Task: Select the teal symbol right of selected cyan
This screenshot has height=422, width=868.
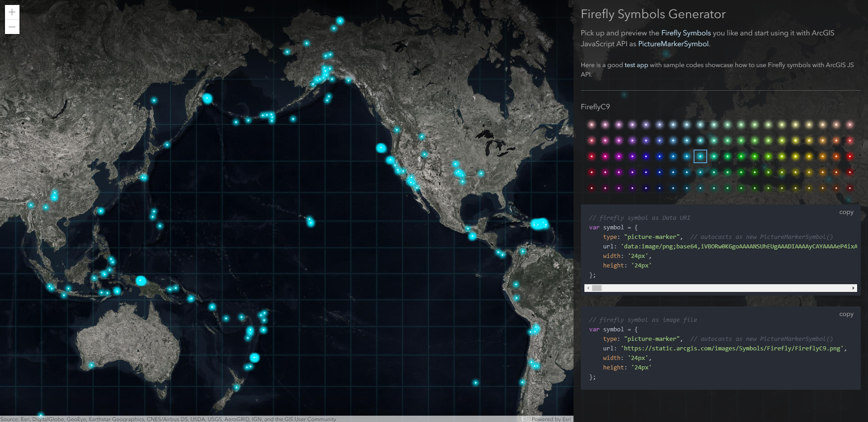Action: click(714, 156)
